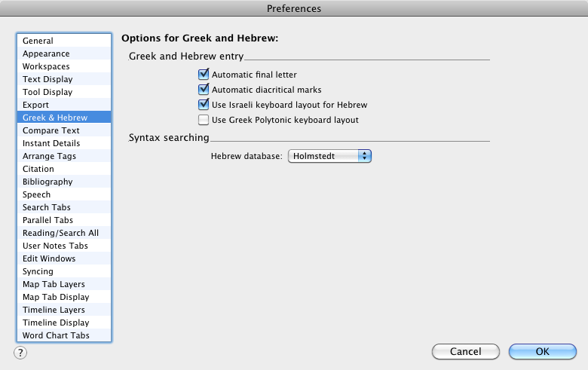The image size is (588, 370).
Task: Go to Workspaces preferences
Action: pos(64,66)
